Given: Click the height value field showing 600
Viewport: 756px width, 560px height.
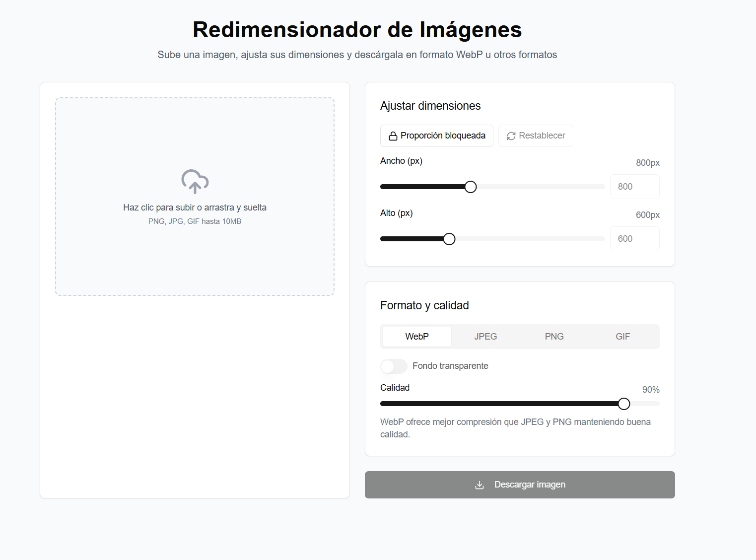Looking at the screenshot, I should [x=634, y=239].
